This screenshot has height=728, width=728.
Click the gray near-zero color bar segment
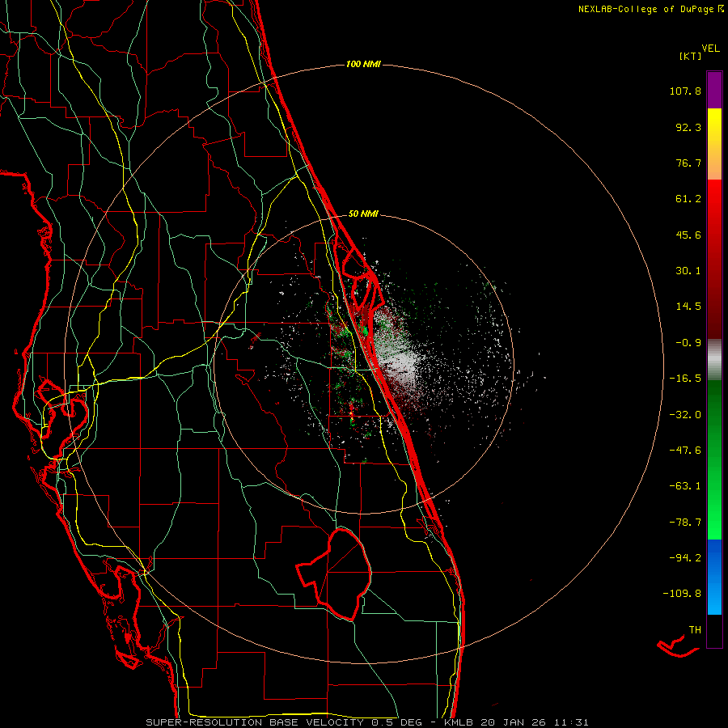[714, 359]
